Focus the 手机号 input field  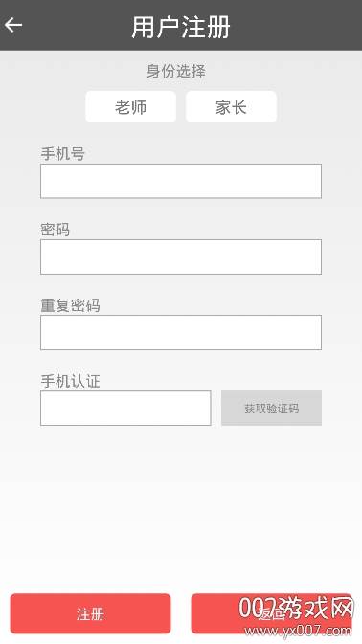coord(181,181)
